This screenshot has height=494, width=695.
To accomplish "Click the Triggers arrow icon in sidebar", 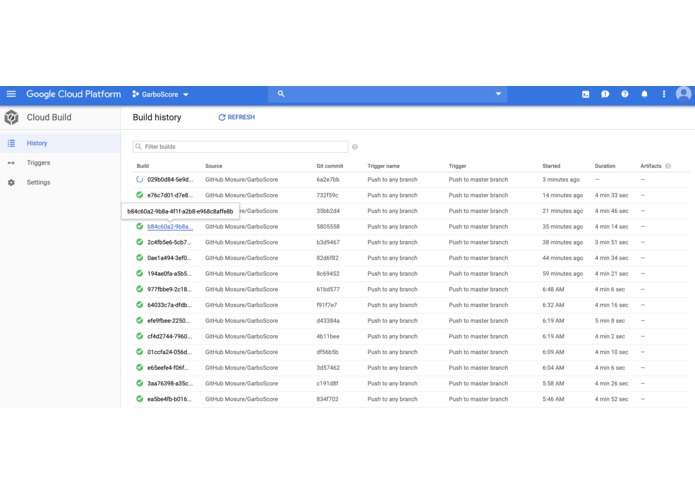I will click(x=12, y=163).
